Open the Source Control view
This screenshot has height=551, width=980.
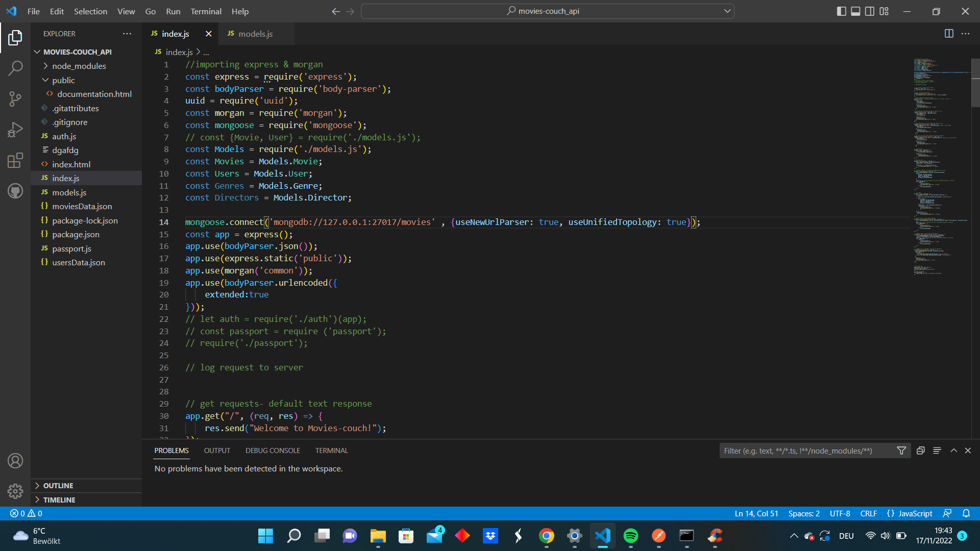coord(15,99)
